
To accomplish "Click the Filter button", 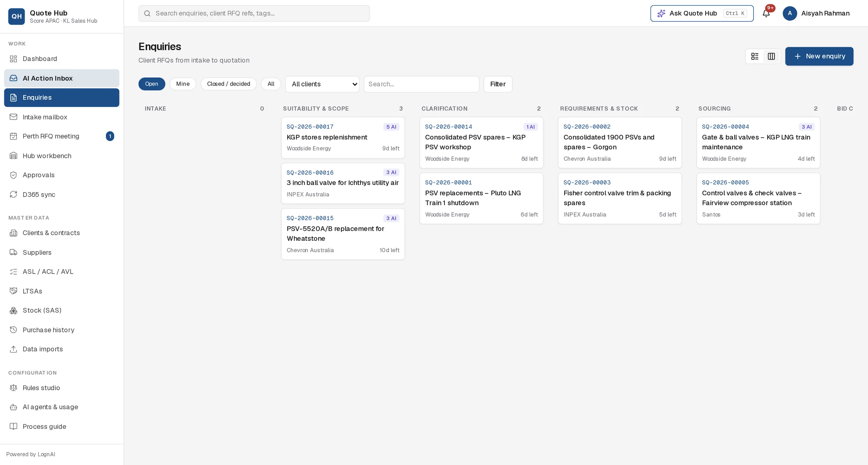I will [497, 84].
